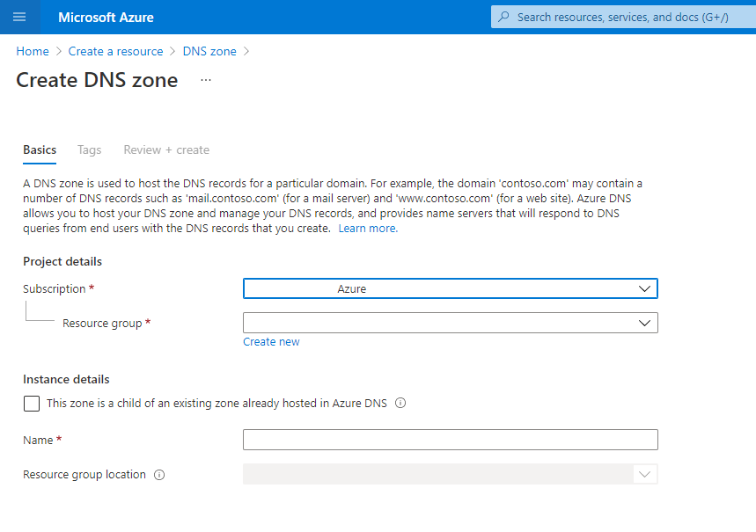
Task: Expand the Resource group location dropdown
Action: pyautogui.click(x=451, y=474)
